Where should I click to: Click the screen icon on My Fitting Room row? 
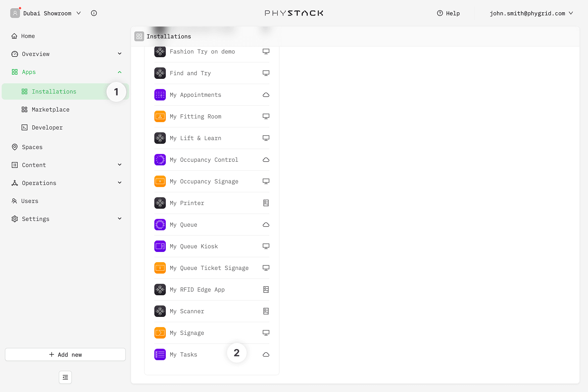pos(266,116)
